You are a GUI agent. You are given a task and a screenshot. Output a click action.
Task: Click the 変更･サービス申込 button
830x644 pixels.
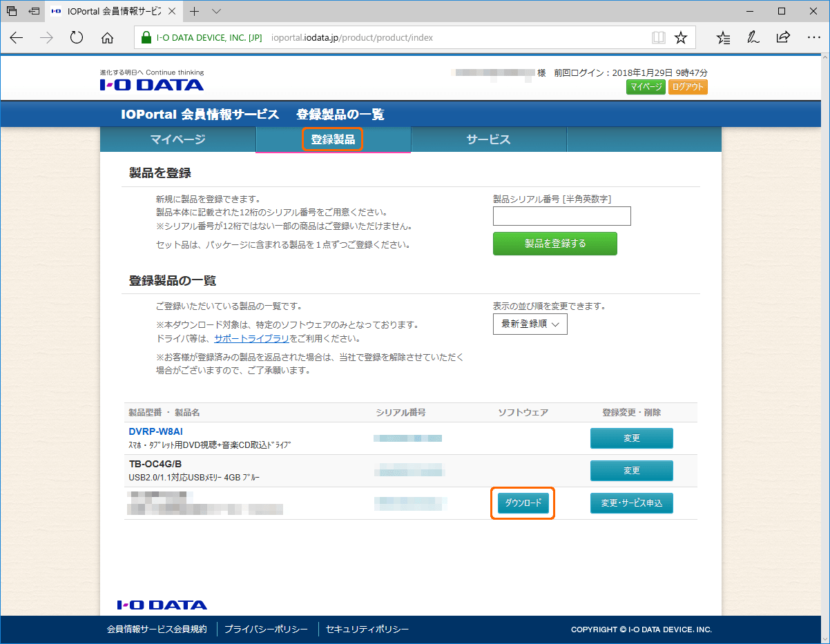pyautogui.click(x=632, y=504)
